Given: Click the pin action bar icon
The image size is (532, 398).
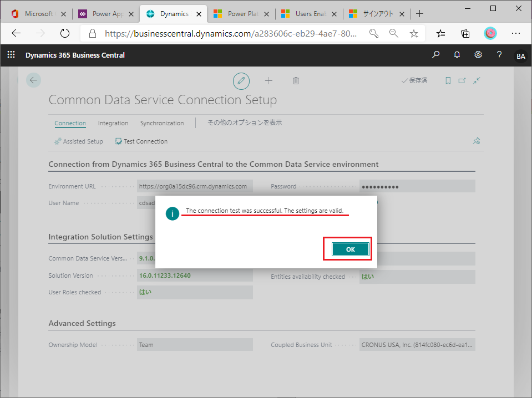Looking at the screenshot, I should tap(477, 141).
